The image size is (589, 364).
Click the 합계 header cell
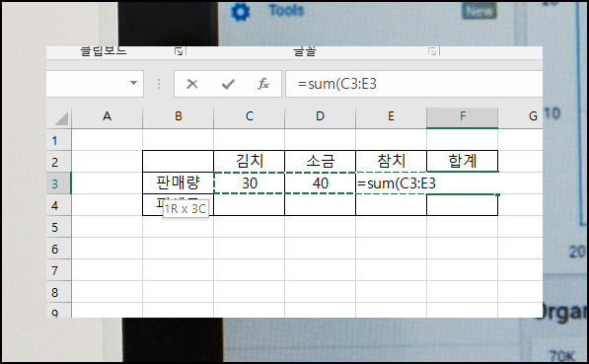click(463, 162)
